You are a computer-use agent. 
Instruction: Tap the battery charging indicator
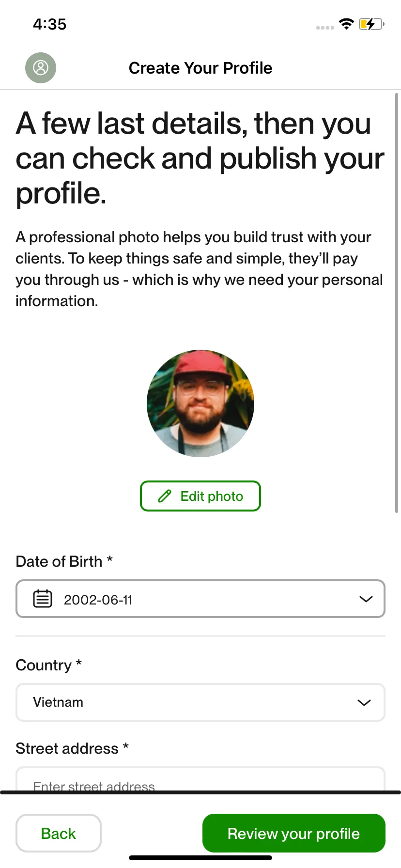click(371, 24)
